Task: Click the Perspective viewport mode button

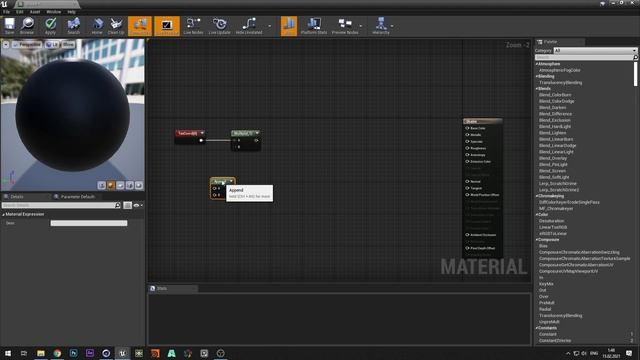Action: pyautogui.click(x=27, y=44)
